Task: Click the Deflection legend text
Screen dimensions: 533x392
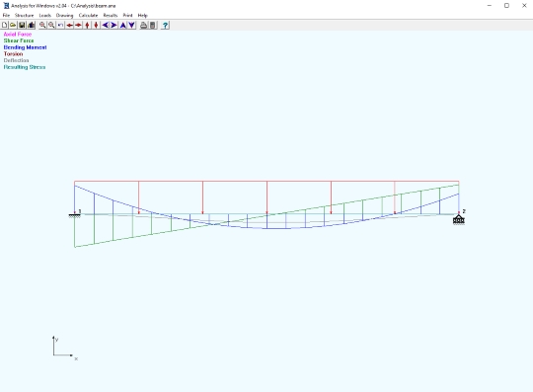Action: (17, 60)
